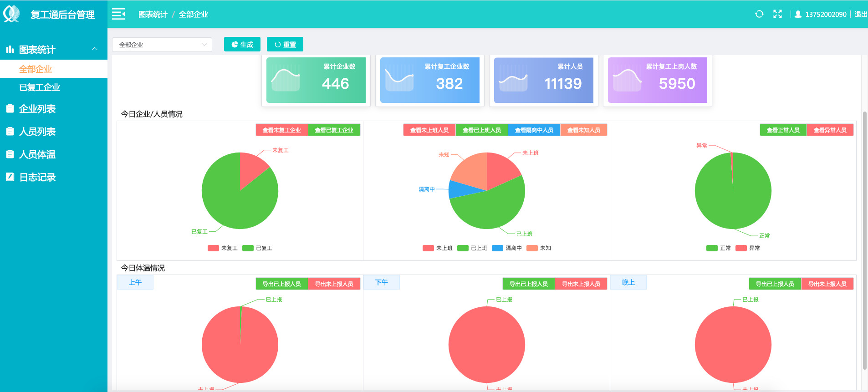Click the app logo next to 复工通后台管理

click(x=11, y=14)
